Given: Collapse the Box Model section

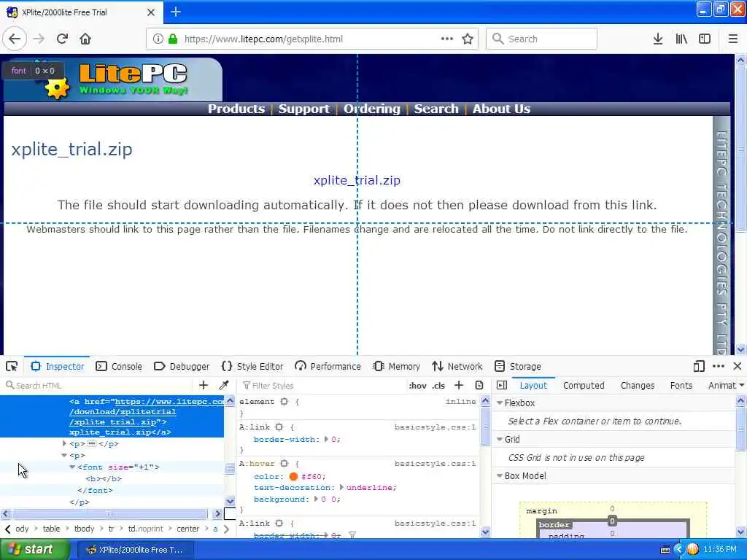Looking at the screenshot, I should coord(500,475).
